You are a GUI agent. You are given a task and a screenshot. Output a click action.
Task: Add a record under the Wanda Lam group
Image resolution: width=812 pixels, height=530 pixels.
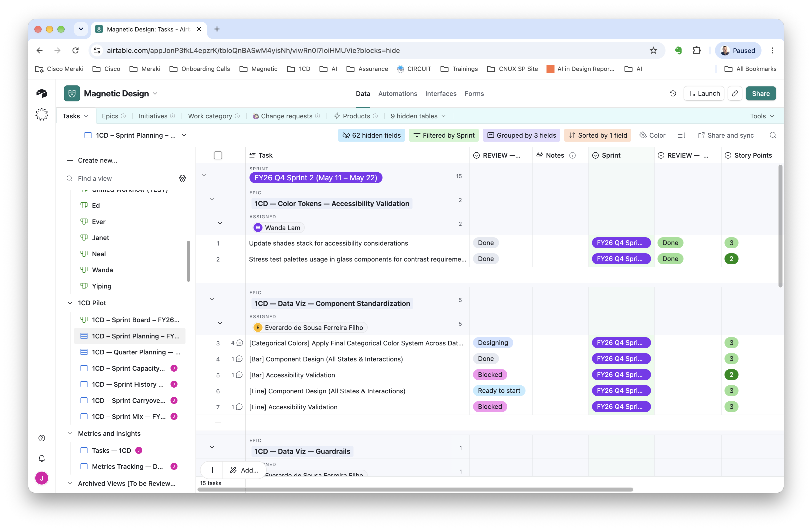pos(218,275)
